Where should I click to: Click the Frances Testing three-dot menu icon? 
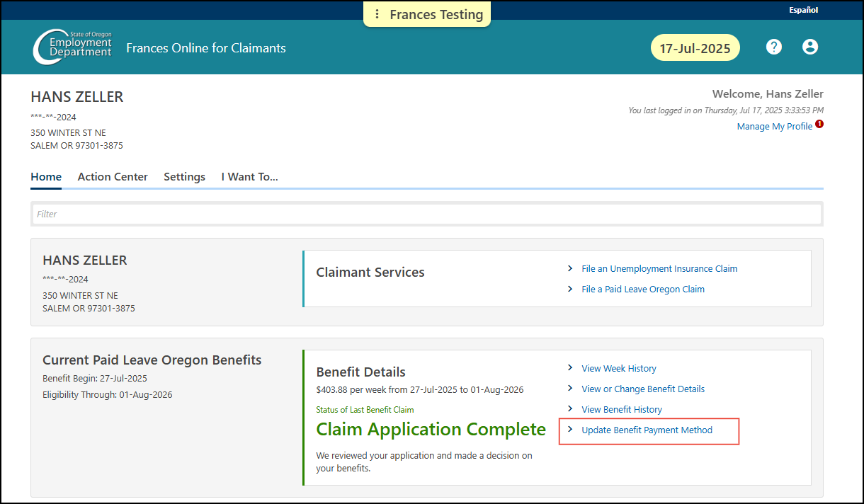point(377,14)
